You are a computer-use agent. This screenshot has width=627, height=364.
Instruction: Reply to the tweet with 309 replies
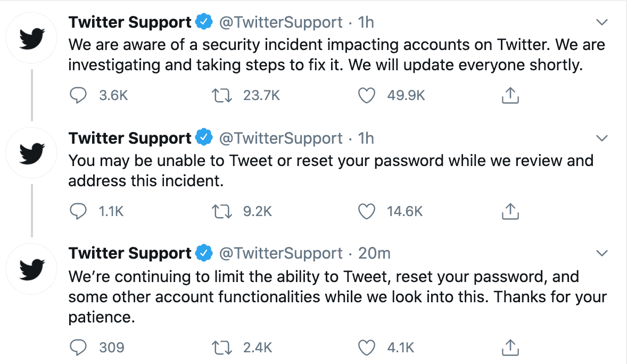[x=78, y=348]
